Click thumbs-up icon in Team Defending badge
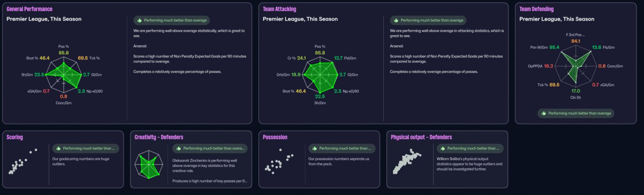 544,114
